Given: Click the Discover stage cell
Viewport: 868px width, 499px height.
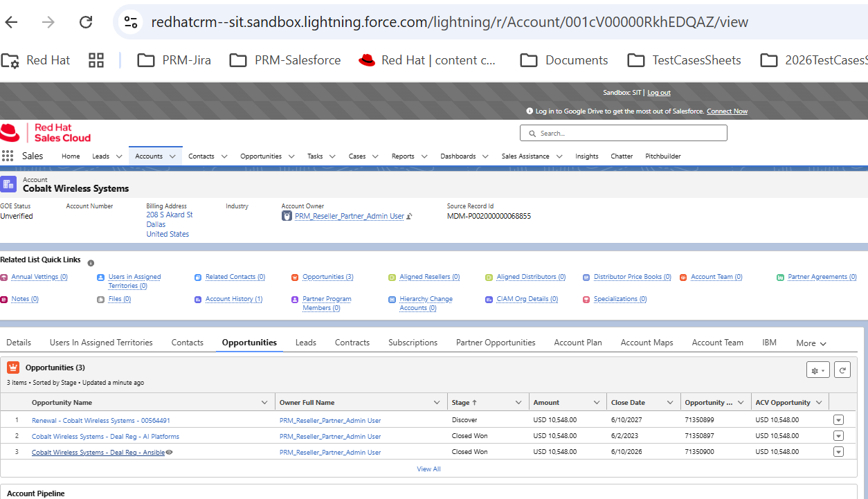Looking at the screenshot, I should (464, 420).
